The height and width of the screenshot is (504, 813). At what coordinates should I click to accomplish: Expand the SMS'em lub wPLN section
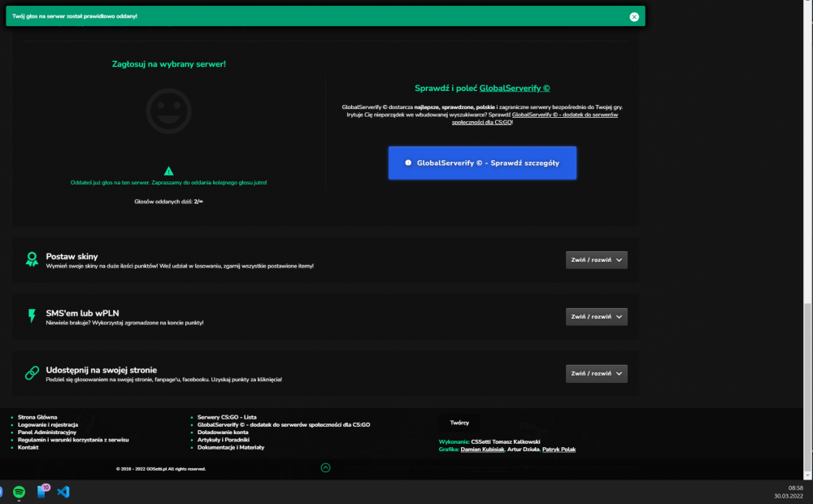click(596, 317)
